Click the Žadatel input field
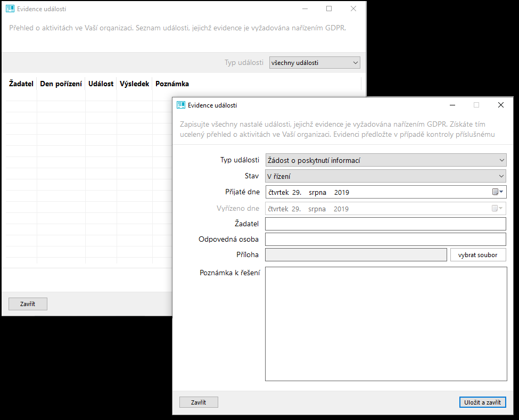Screen dimensions: 519x420 pos(385,224)
